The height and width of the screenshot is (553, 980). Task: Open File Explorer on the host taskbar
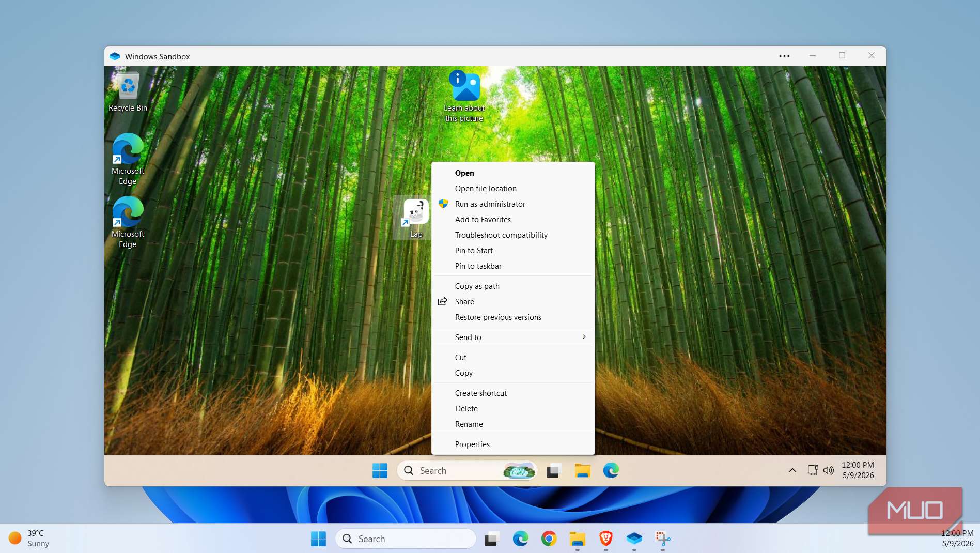coord(577,539)
